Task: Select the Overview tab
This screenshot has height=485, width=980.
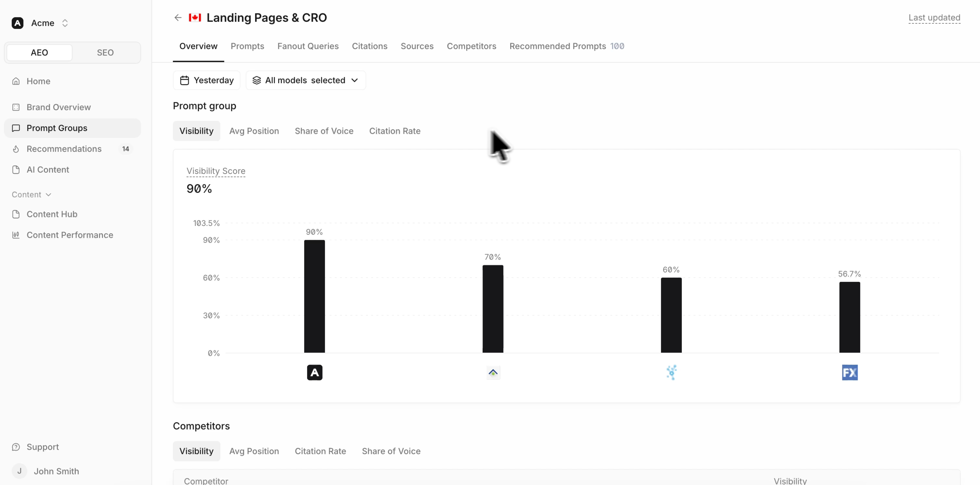Action: 198,46
